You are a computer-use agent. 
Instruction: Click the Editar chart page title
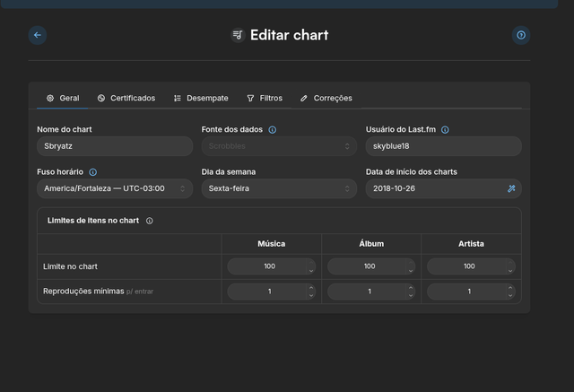289,35
